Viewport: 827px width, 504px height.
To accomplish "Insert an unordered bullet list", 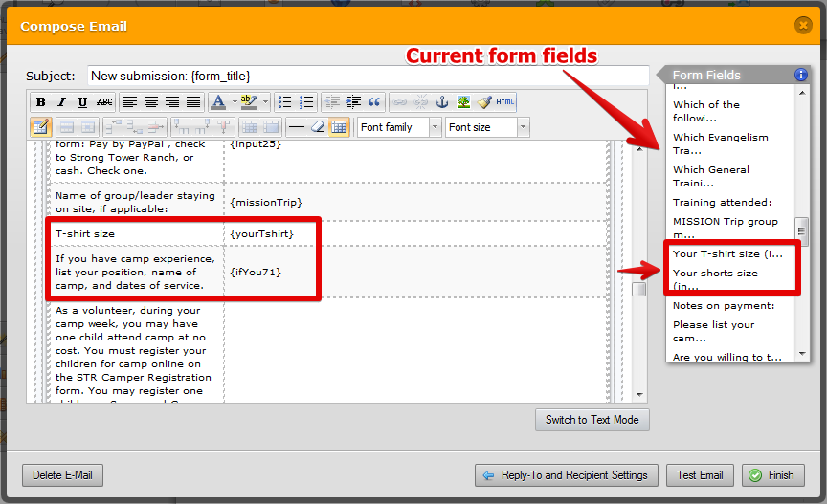I will tap(284, 102).
